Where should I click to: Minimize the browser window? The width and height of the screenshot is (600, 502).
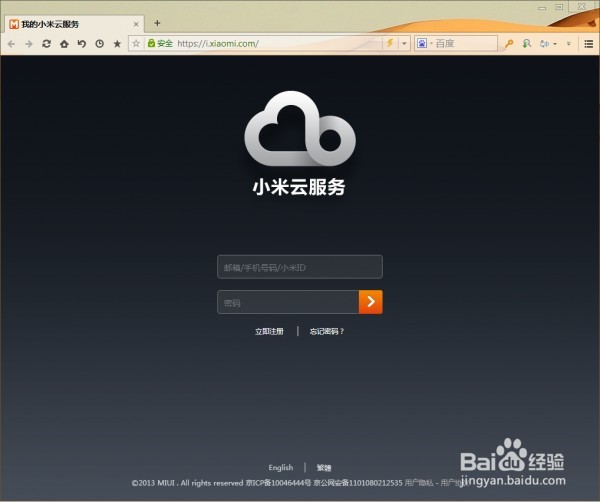pyautogui.click(x=542, y=8)
